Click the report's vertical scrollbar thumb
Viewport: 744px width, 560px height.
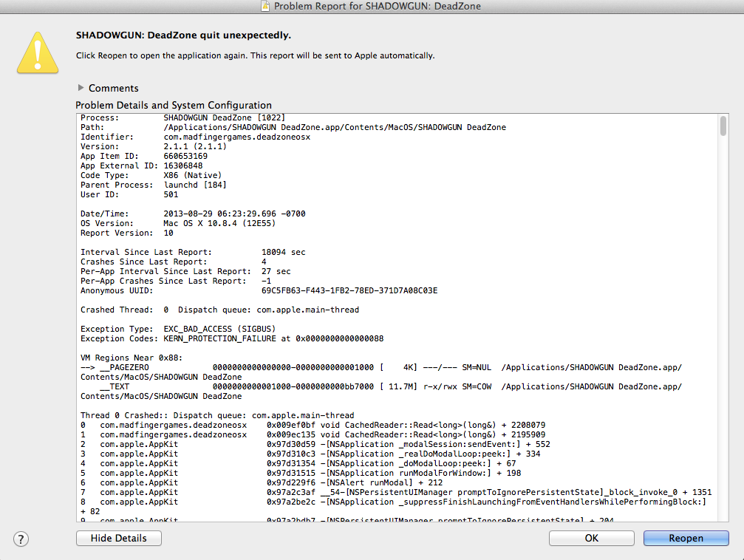723,126
